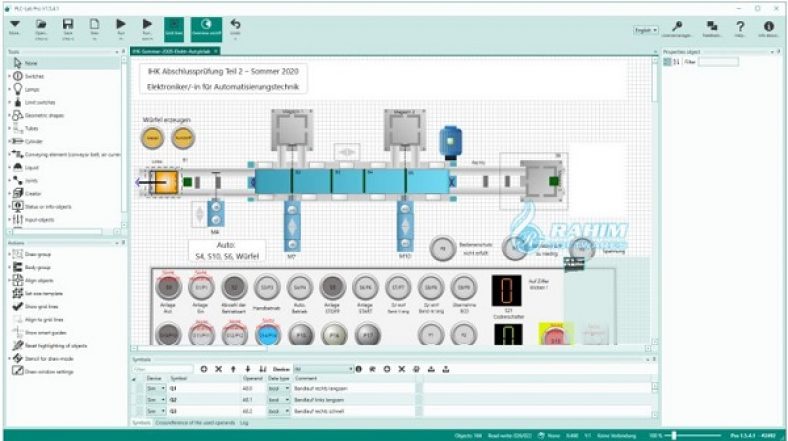
Task: Click the right yellow Würfel erzeugen button
Action: pos(183,138)
